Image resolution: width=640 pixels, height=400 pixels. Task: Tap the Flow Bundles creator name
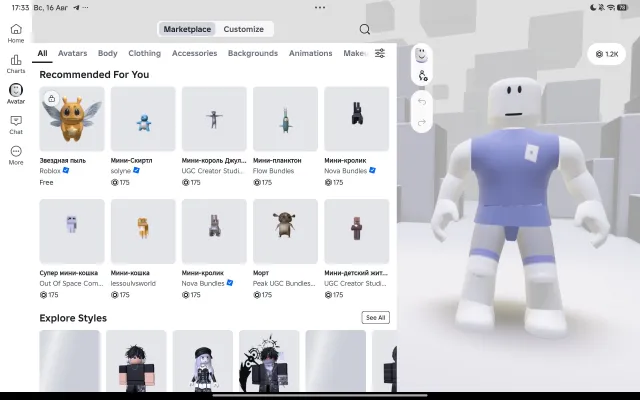click(273, 171)
